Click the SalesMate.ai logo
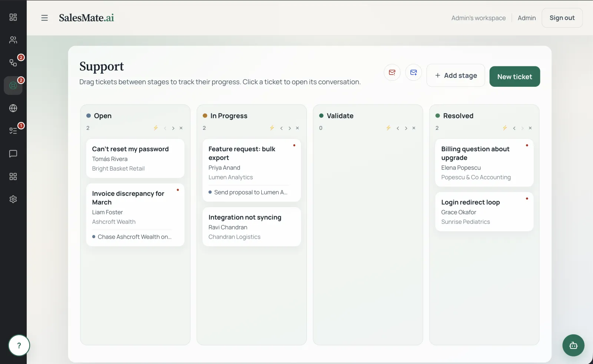The width and height of the screenshot is (593, 364). 86,18
